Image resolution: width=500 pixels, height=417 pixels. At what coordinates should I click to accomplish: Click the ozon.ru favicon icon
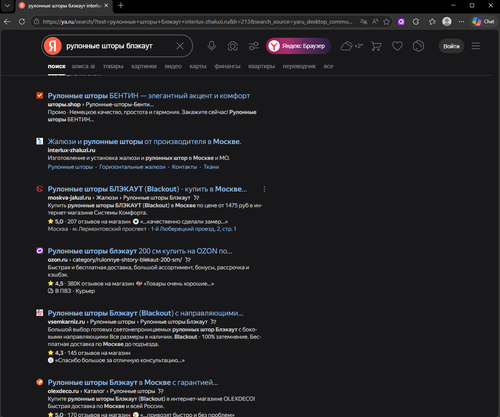[40, 251]
